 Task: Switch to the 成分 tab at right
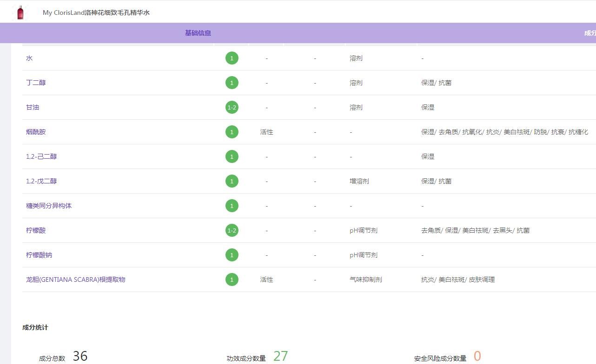pos(589,33)
